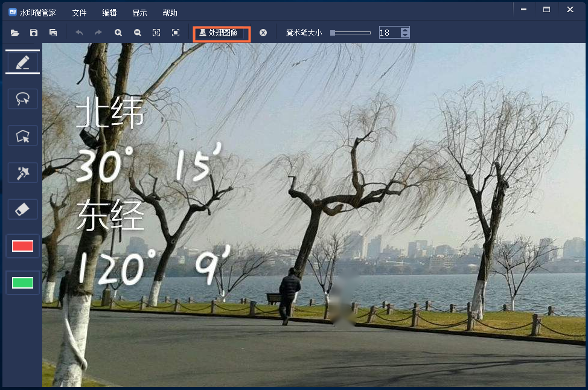Redo the last edit

98,33
